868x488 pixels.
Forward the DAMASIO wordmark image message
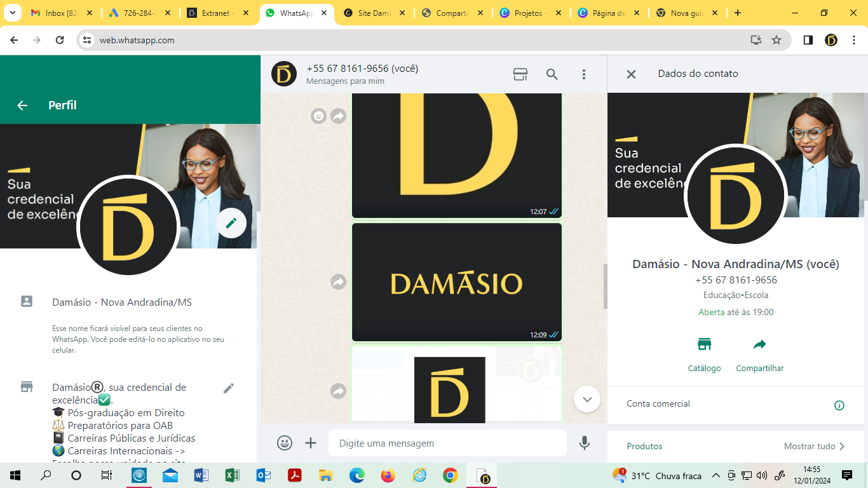(x=339, y=281)
